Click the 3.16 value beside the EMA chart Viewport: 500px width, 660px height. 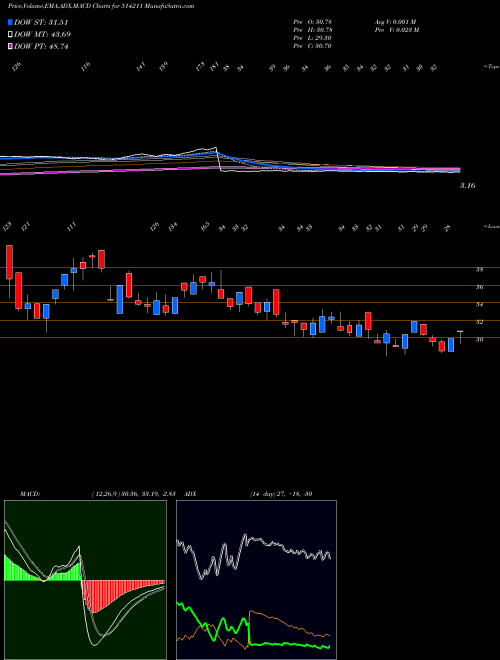pos(467,185)
